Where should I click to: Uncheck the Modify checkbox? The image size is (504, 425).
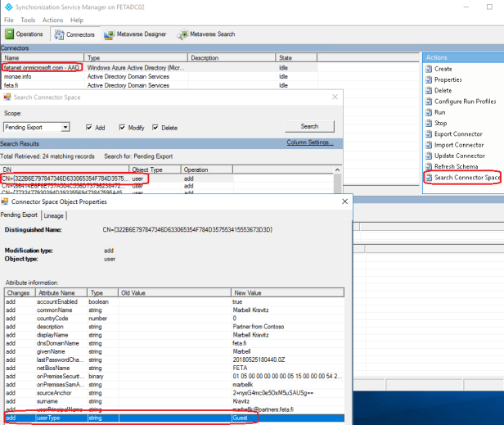pos(123,128)
